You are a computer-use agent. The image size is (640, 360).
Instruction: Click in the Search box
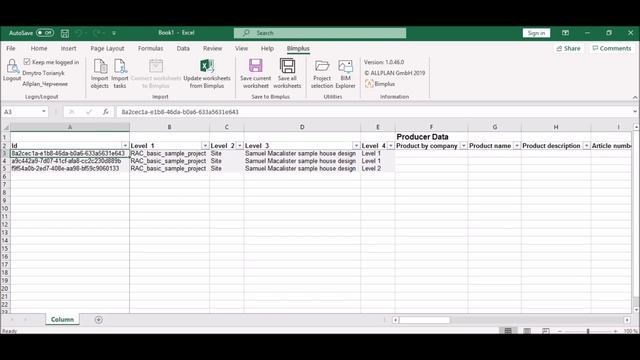click(320, 33)
